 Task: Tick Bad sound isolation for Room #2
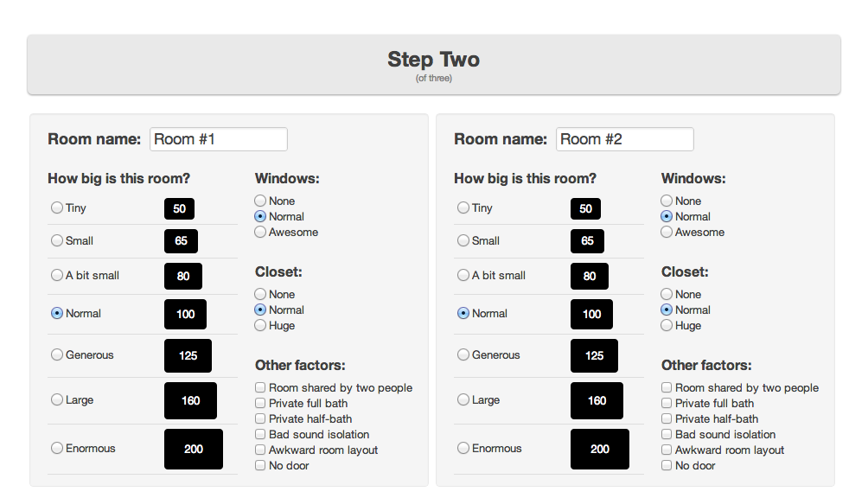pyautogui.click(x=667, y=435)
